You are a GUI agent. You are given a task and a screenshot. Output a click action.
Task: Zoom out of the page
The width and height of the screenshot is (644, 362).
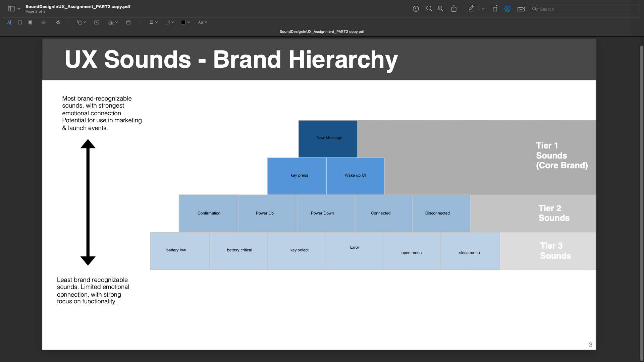click(x=429, y=9)
